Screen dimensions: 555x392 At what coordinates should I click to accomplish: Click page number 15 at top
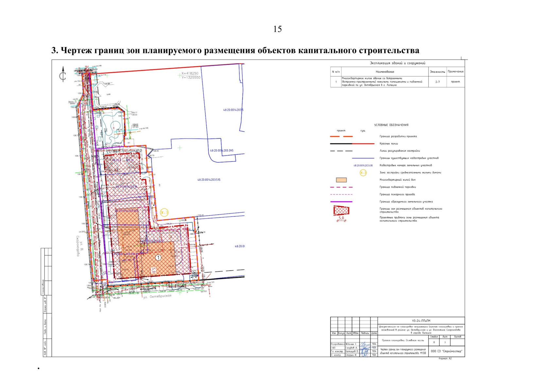pyautogui.click(x=277, y=29)
